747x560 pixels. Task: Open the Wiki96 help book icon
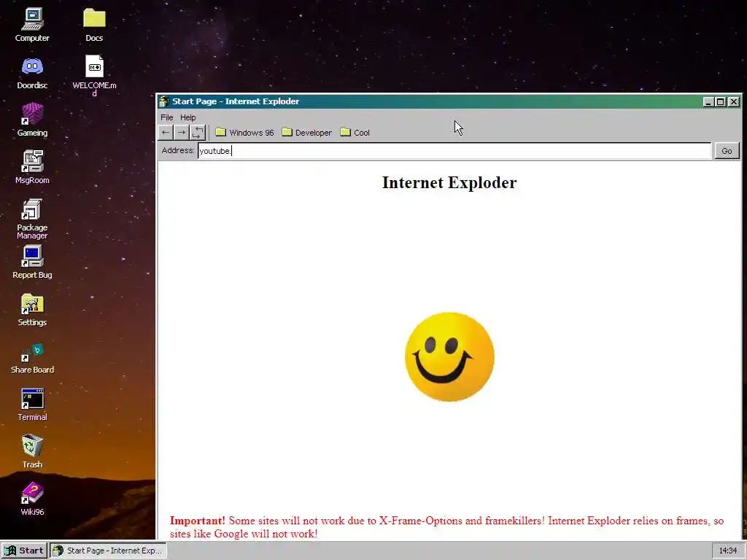pos(32,499)
